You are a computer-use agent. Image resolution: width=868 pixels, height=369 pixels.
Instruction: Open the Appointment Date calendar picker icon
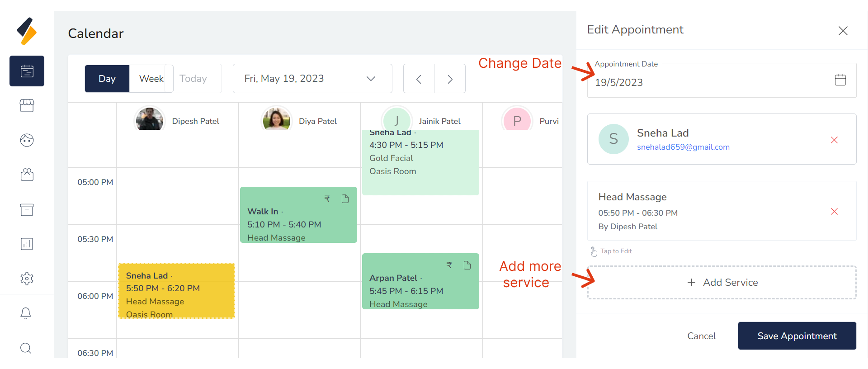click(840, 80)
